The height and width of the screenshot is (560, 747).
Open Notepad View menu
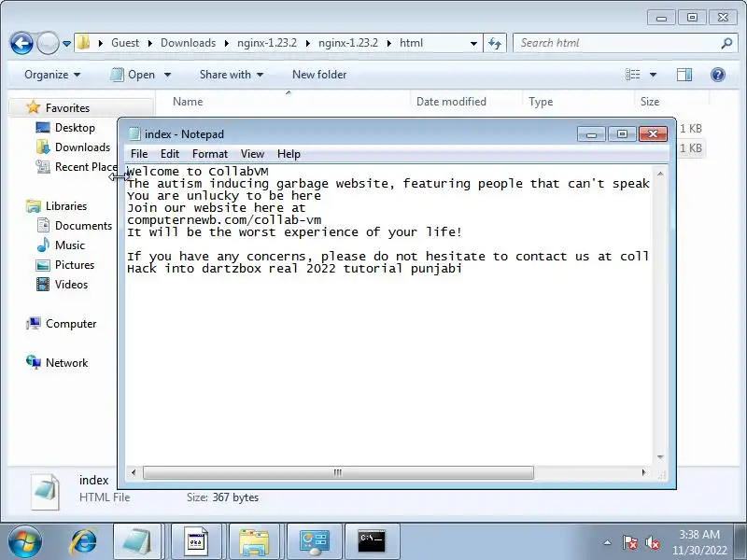coord(252,154)
